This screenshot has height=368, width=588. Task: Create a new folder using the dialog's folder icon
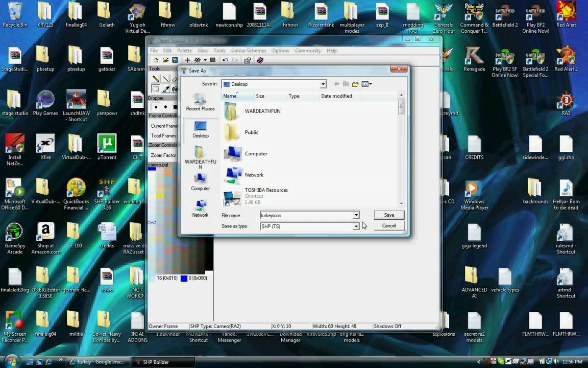354,85
